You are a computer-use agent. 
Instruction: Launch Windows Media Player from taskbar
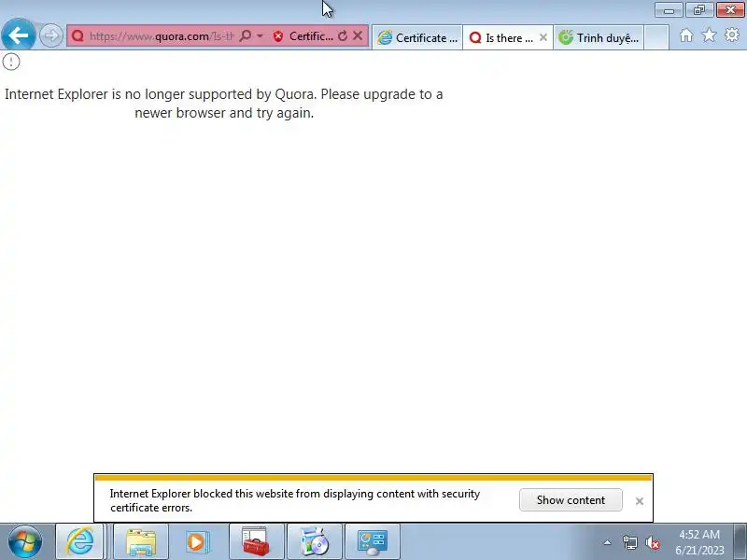click(196, 541)
